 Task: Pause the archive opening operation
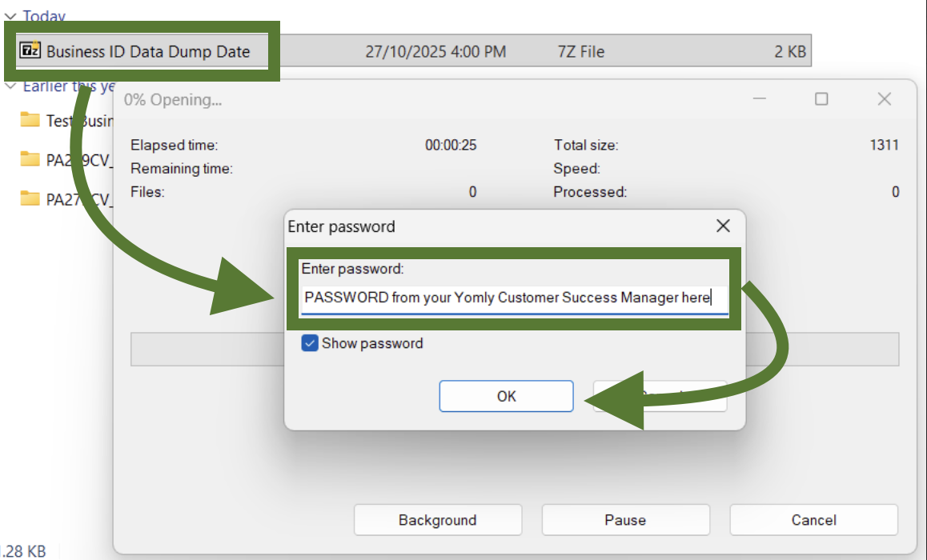(625, 520)
